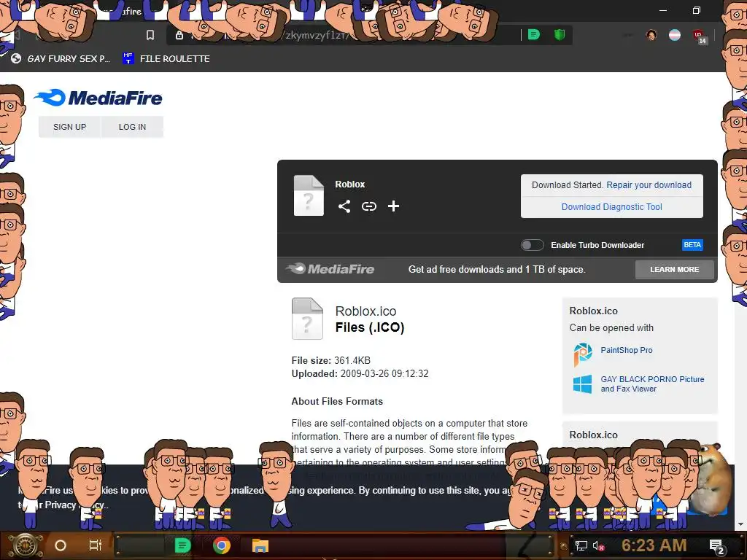Click the Uploaded 2009-03-26 09:12:32 text

(360, 374)
